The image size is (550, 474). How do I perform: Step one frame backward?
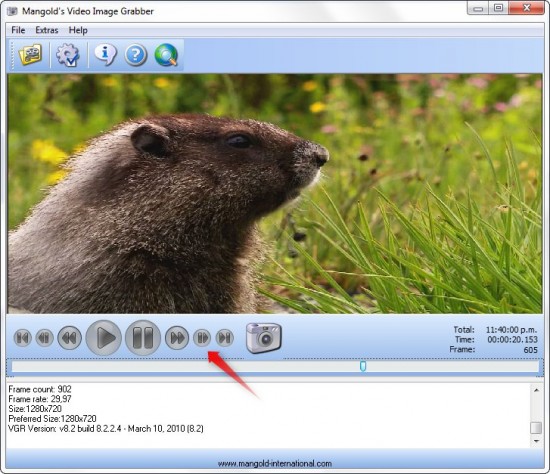tap(45, 338)
